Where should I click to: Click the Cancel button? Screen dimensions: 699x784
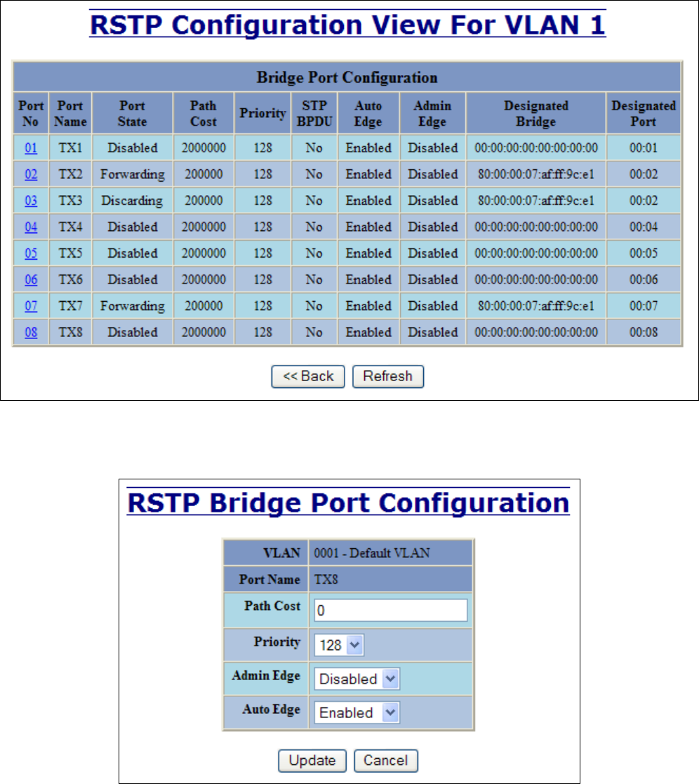[385, 761]
